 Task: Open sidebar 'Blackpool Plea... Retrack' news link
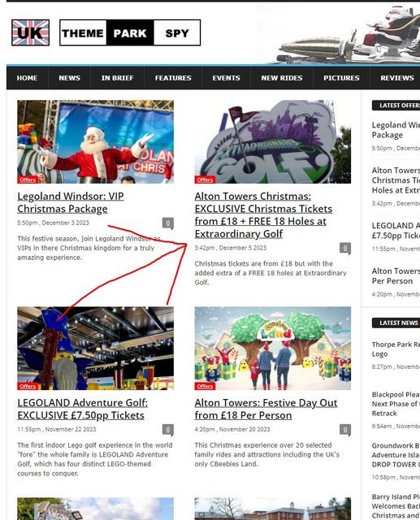396,404
